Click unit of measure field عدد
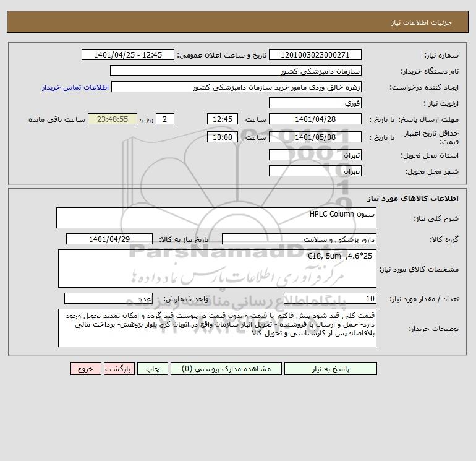The width and height of the screenshot is (476, 461). pos(108,298)
